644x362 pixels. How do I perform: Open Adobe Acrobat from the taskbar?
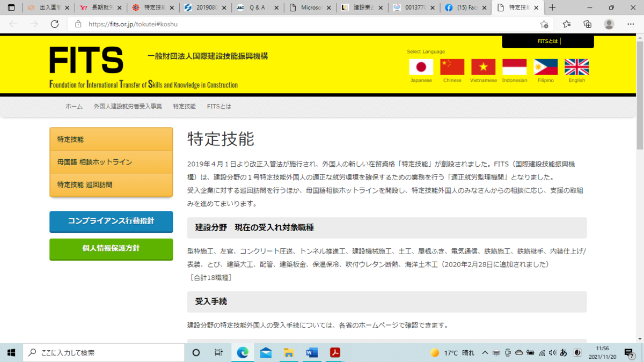pyautogui.click(x=335, y=352)
